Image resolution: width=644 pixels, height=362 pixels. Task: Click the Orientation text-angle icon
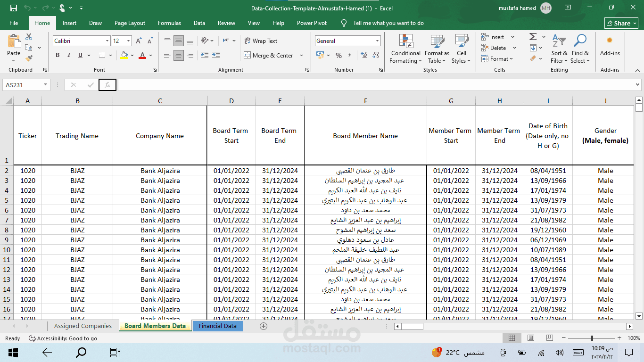coord(205,41)
